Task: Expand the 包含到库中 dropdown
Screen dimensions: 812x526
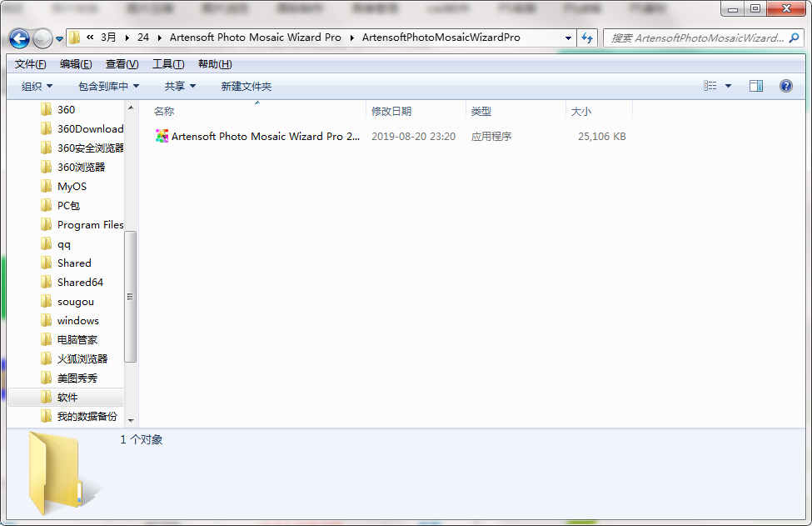Action: click(x=109, y=86)
